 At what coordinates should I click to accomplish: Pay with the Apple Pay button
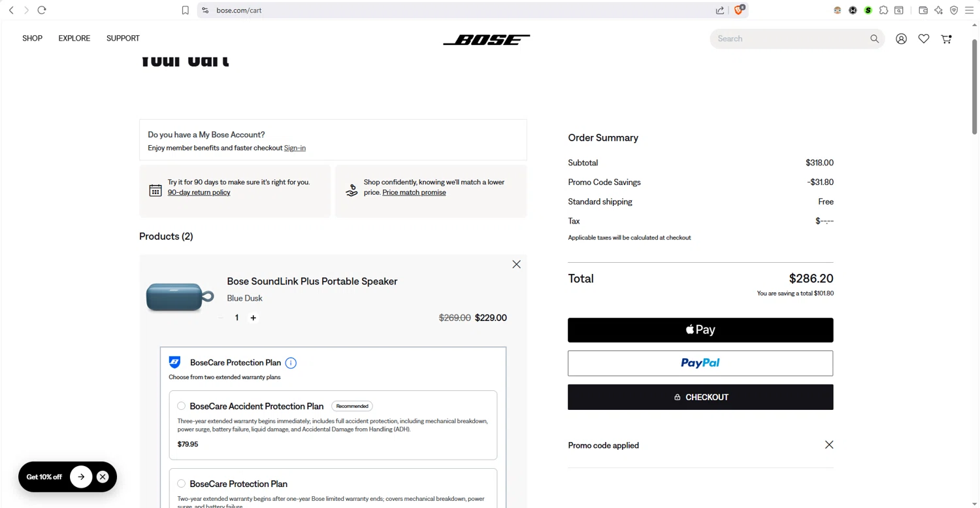coord(700,330)
